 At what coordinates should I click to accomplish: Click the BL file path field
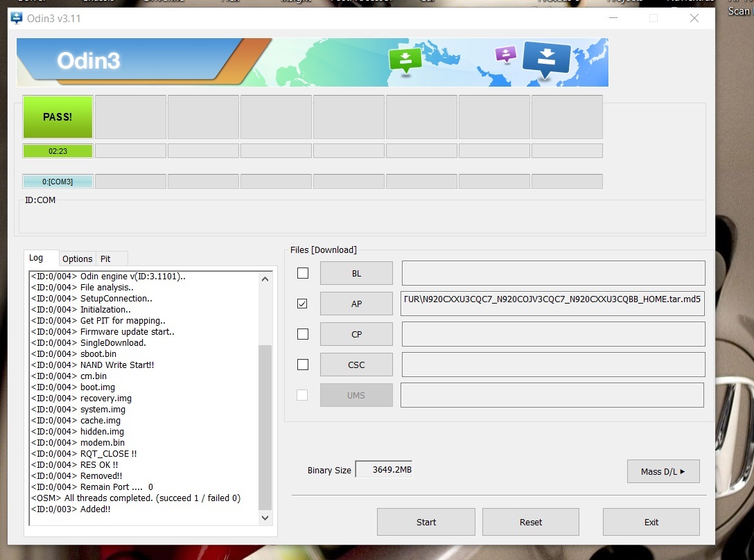coord(554,273)
